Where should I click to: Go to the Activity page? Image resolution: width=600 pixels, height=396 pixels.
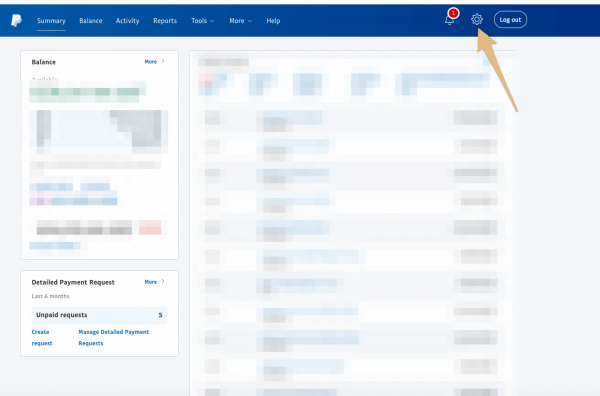pyautogui.click(x=127, y=21)
